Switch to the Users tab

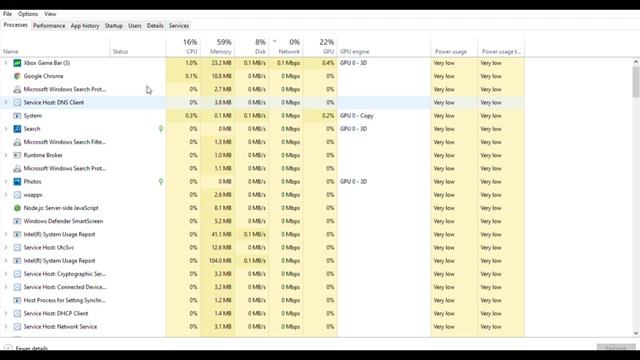135,26
